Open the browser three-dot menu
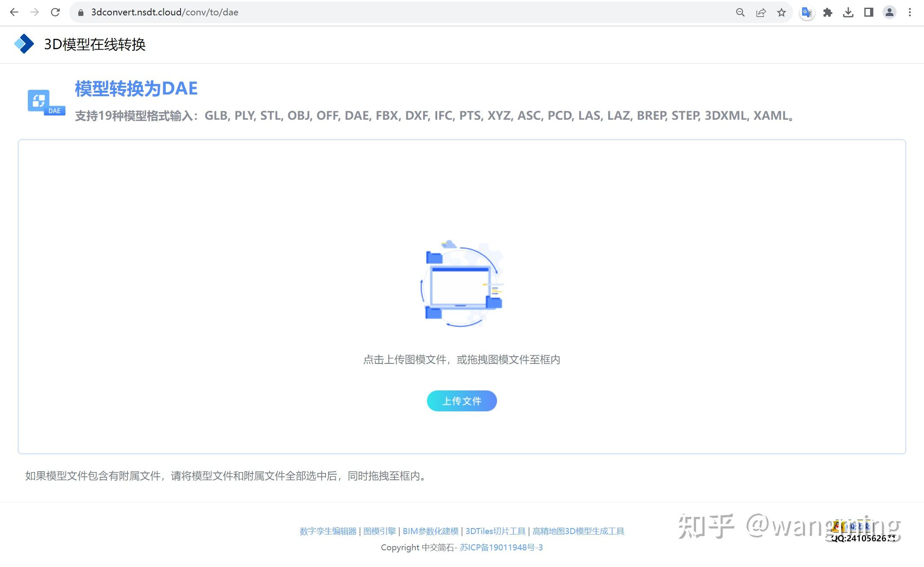 tap(909, 12)
